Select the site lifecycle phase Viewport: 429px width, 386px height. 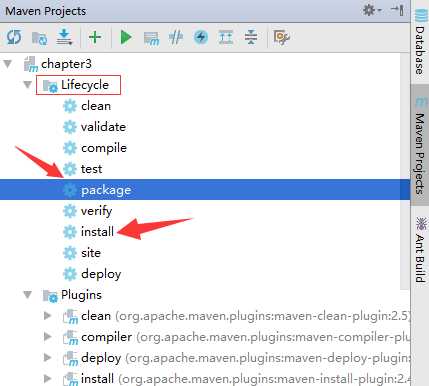[x=91, y=253]
